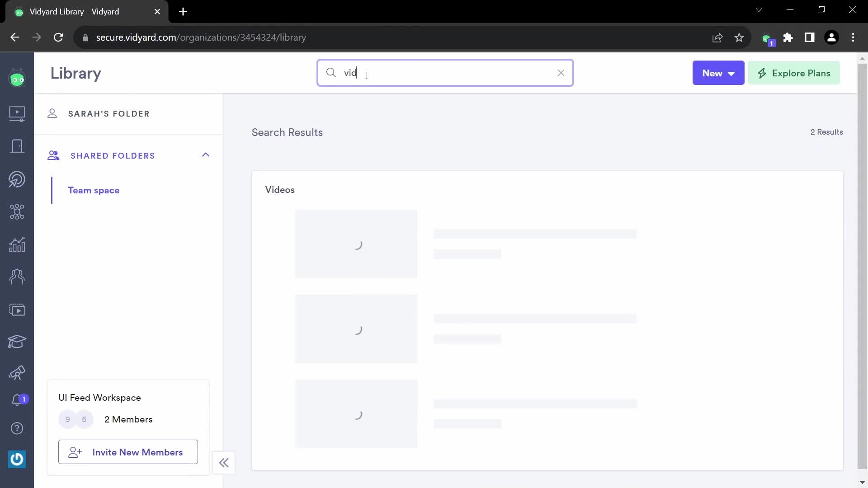This screenshot has height=488, width=868.
Task: Open the notifications bell with badge
Action: coord(19,400)
